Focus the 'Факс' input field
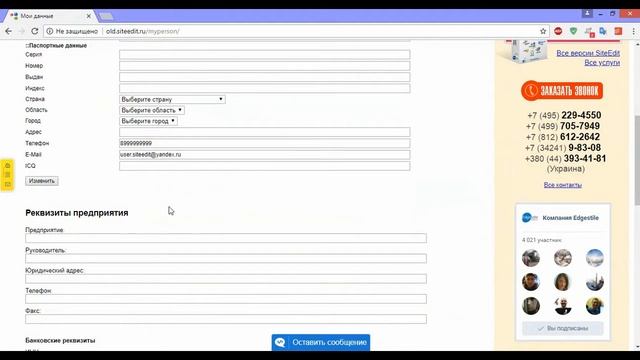The width and height of the screenshot is (640, 360). pyautogui.click(x=226, y=319)
